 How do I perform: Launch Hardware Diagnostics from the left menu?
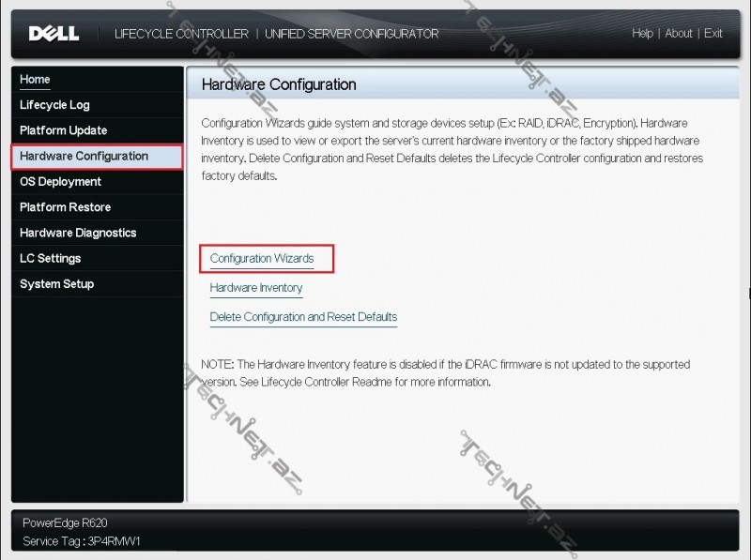point(78,233)
